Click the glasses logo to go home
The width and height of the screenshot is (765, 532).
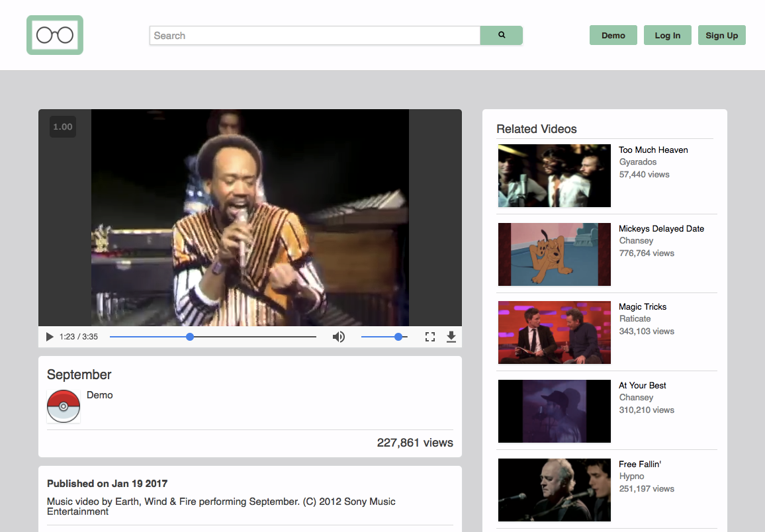tap(55, 35)
